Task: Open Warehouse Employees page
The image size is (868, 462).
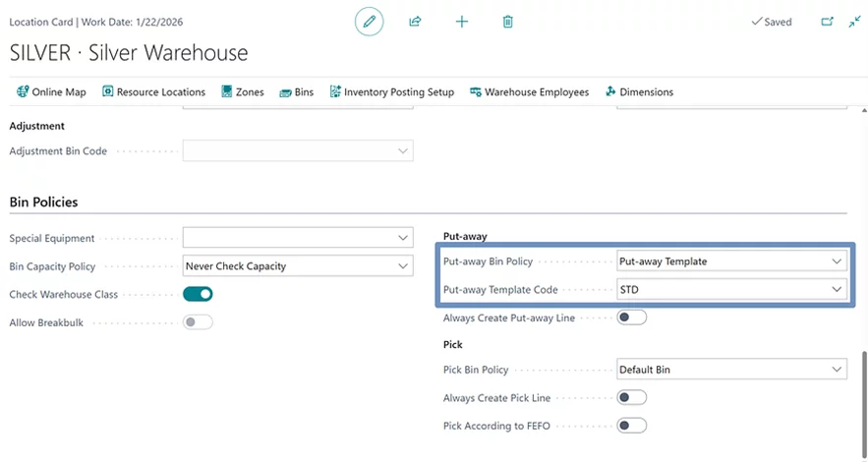Action: 530,91
